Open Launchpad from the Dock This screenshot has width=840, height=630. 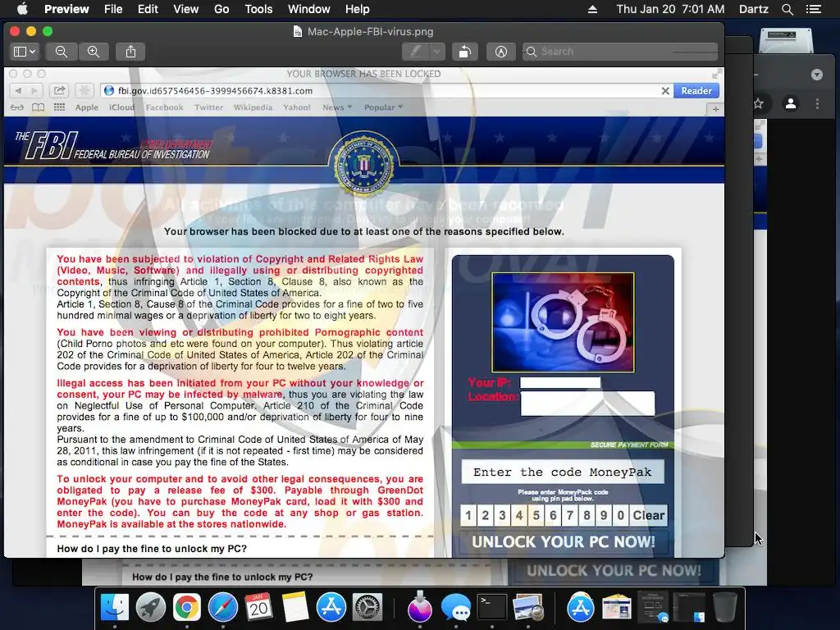coord(151,608)
